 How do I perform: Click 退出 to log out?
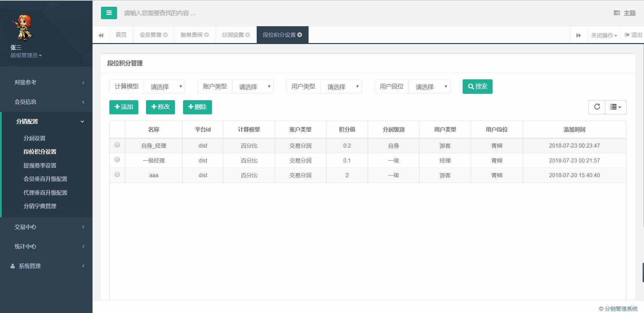[634, 35]
